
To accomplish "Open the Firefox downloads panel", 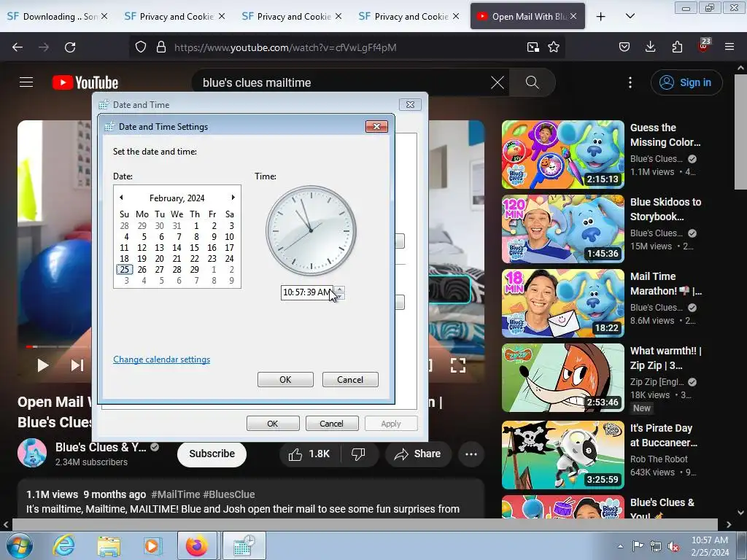I will (x=650, y=47).
